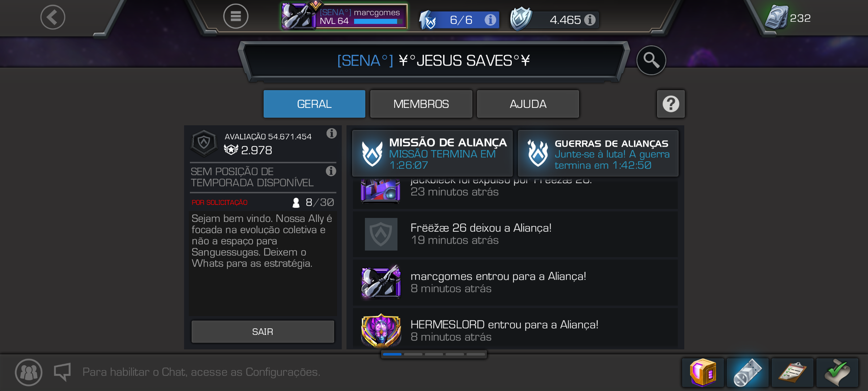Open the green checkmark scroll icon

(x=837, y=373)
